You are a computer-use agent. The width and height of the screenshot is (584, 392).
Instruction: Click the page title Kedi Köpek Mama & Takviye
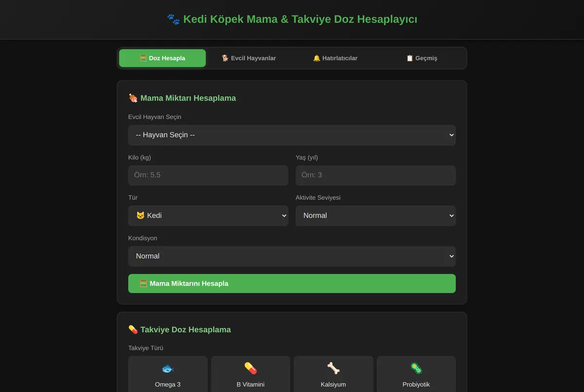292,19
